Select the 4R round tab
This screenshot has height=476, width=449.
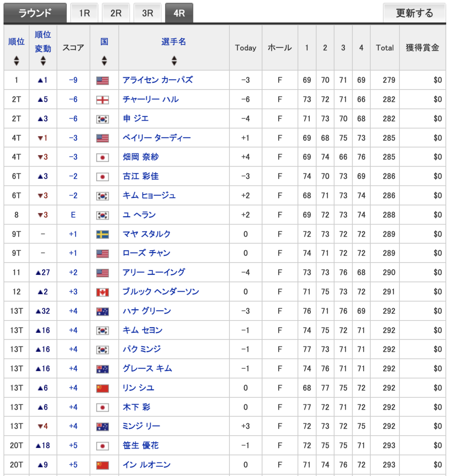coord(179,13)
